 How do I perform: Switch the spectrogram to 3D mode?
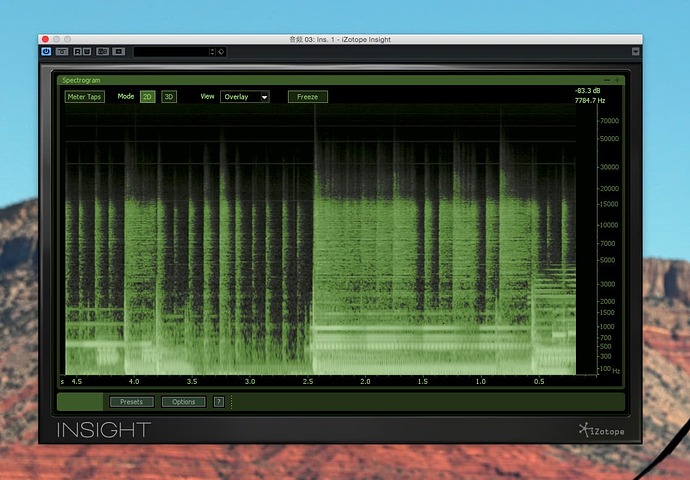(169, 97)
